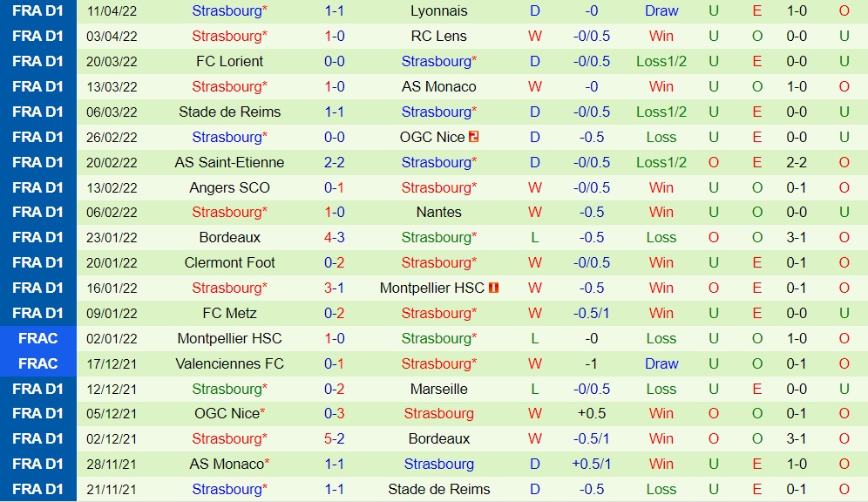Click the 3-1 score versus Montpellier HSC
Screen dimensions: 868x502
click(335, 288)
